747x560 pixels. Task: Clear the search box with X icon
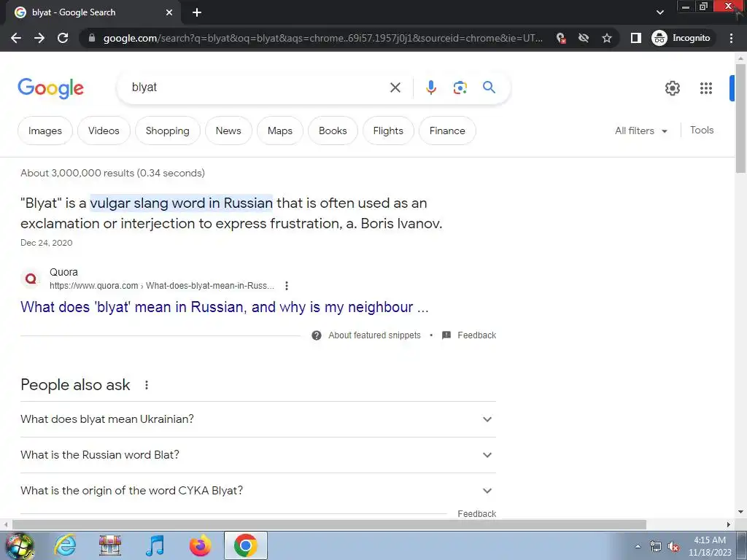click(395, 87)
